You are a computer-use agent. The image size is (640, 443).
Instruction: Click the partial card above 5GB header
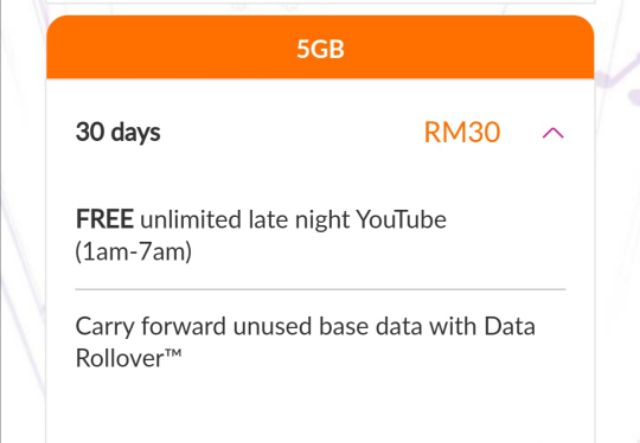click(x=320, y=3)
